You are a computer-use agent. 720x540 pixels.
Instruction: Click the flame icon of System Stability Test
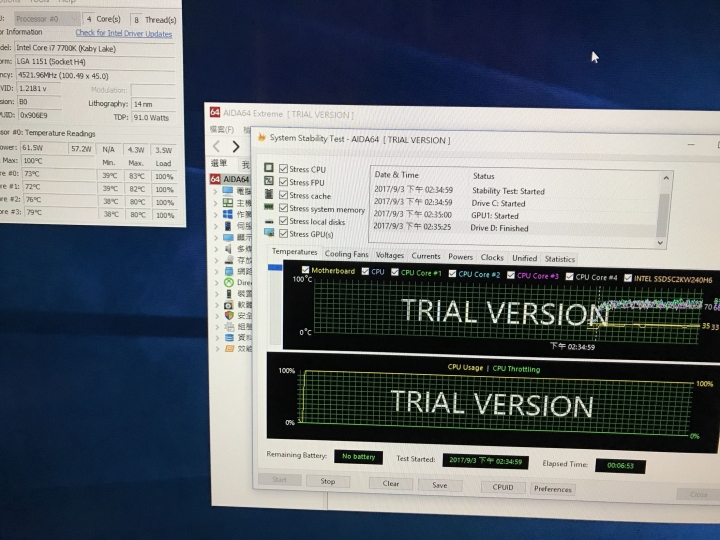pos(262,137)
